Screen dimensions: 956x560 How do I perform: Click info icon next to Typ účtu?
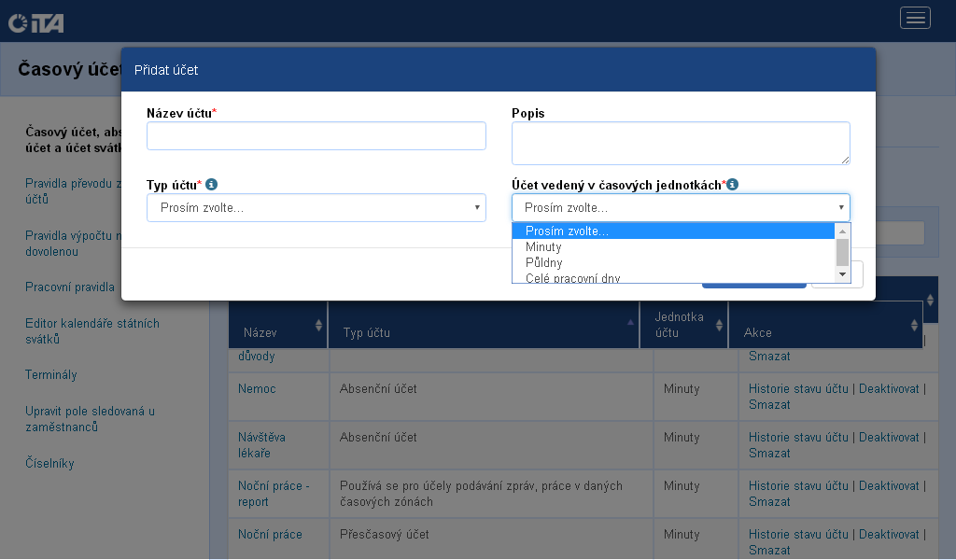212,185
